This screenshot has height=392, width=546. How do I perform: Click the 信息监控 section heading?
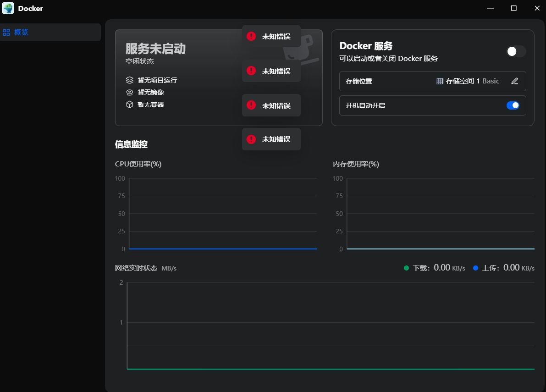click(x=131, y=144)
